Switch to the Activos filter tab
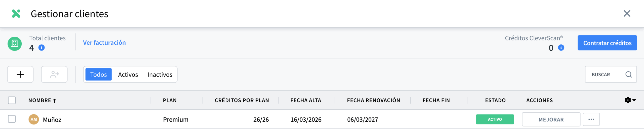This screenshot has width=644, height=129. coord(128,75)
